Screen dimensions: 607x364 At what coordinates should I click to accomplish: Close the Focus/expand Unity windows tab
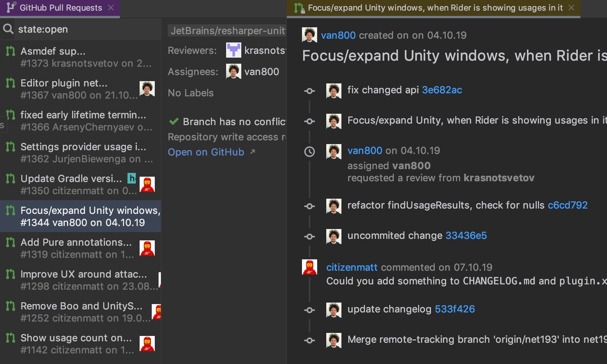[x=572, y=8]
